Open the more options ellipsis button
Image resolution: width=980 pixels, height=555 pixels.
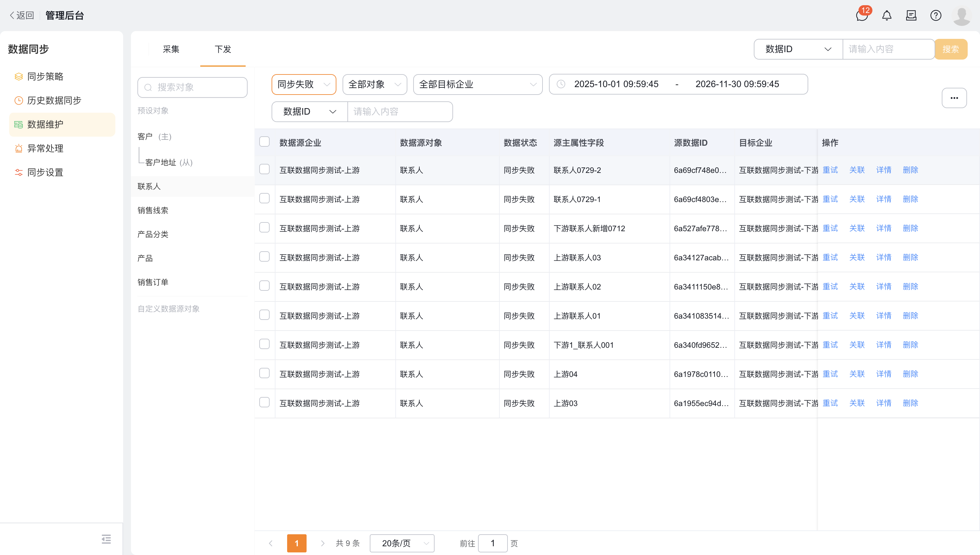(954, 98)
